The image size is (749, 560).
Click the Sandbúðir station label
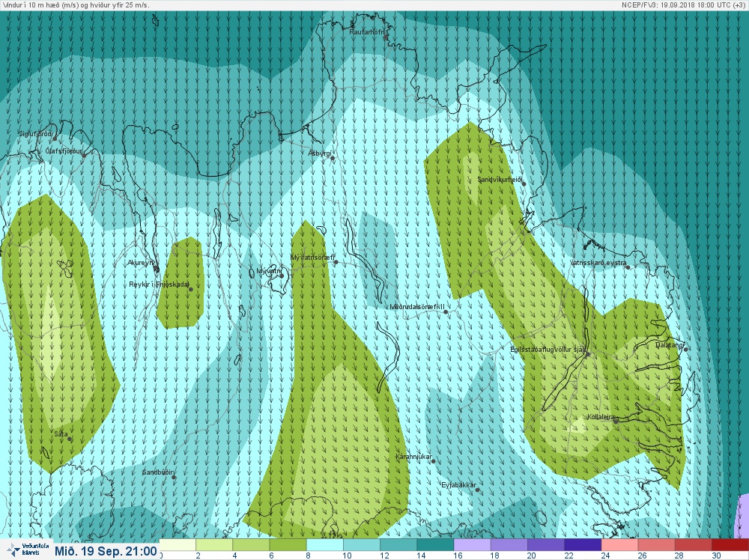tap(157, 472)
